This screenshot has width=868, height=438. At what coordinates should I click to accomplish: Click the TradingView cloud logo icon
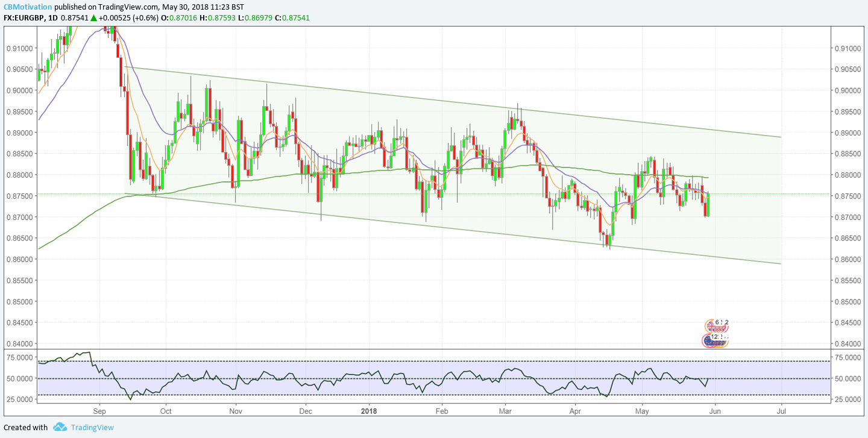(x=60, y=427)
